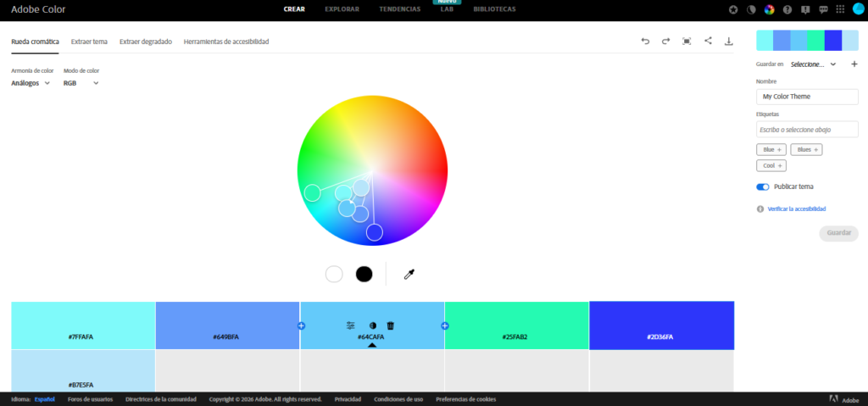868x406 pixels.
Task: Switch to the Extraer degradado tab
Action: coord(146,41)
